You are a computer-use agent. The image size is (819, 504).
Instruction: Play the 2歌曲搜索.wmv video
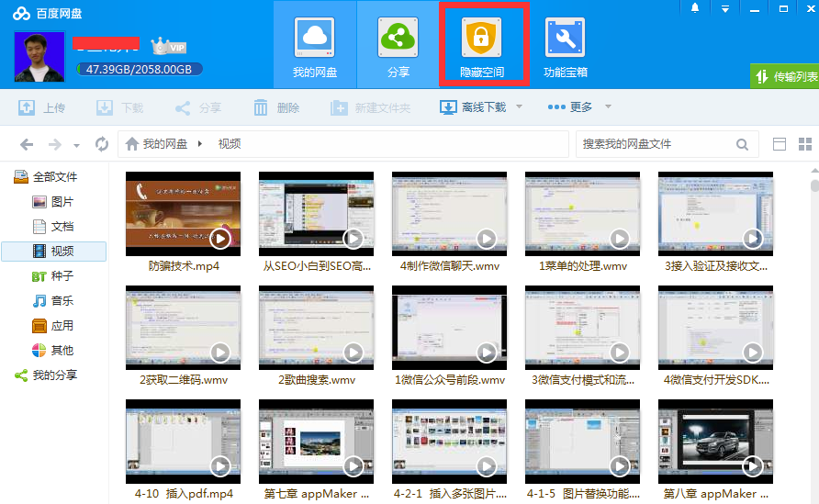tap(353, 353)
